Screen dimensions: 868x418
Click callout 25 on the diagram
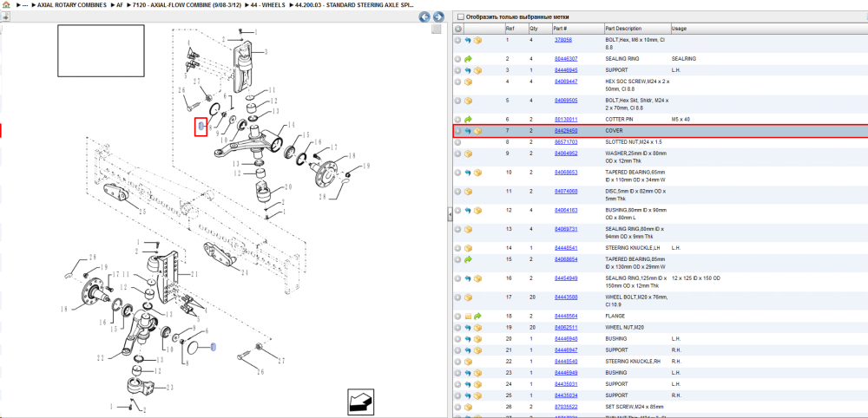[x=143, y=212]
